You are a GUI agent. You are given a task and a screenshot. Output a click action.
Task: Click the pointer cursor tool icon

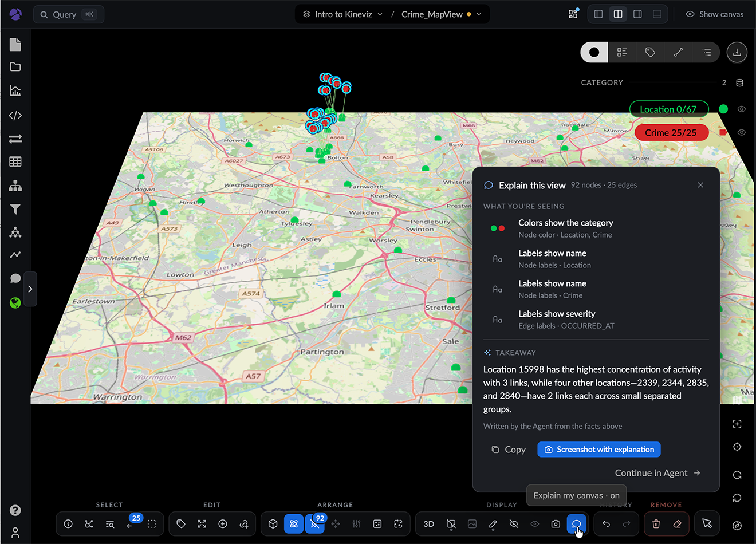[x=707, y=524]
